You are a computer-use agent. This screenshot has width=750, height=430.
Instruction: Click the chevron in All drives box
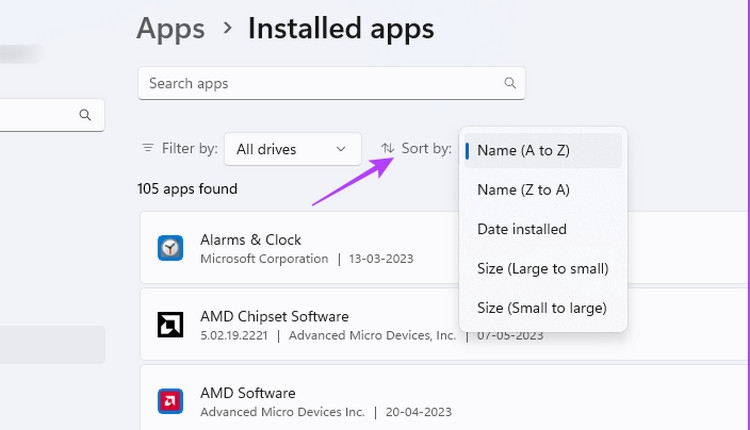click(x=342, y=149)
